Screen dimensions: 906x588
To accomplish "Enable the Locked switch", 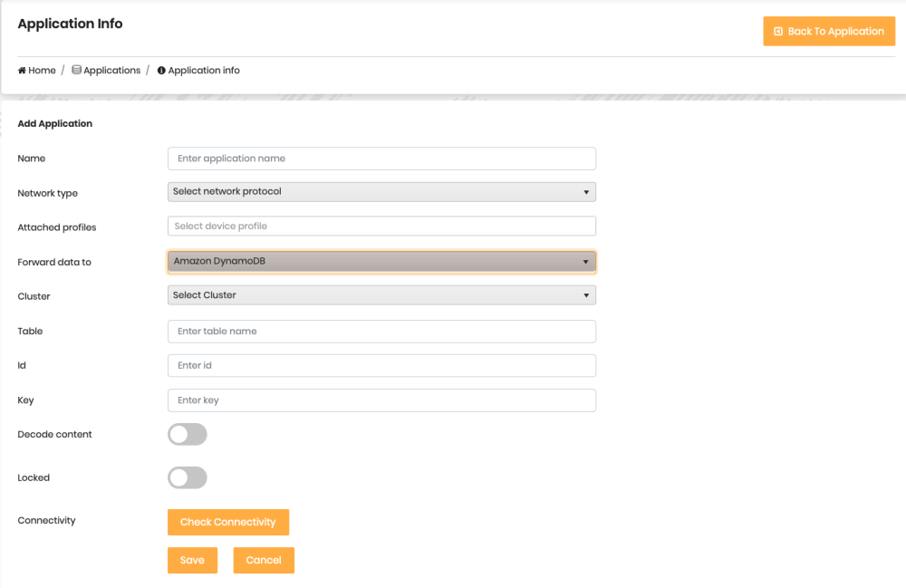I will (188, 477).
